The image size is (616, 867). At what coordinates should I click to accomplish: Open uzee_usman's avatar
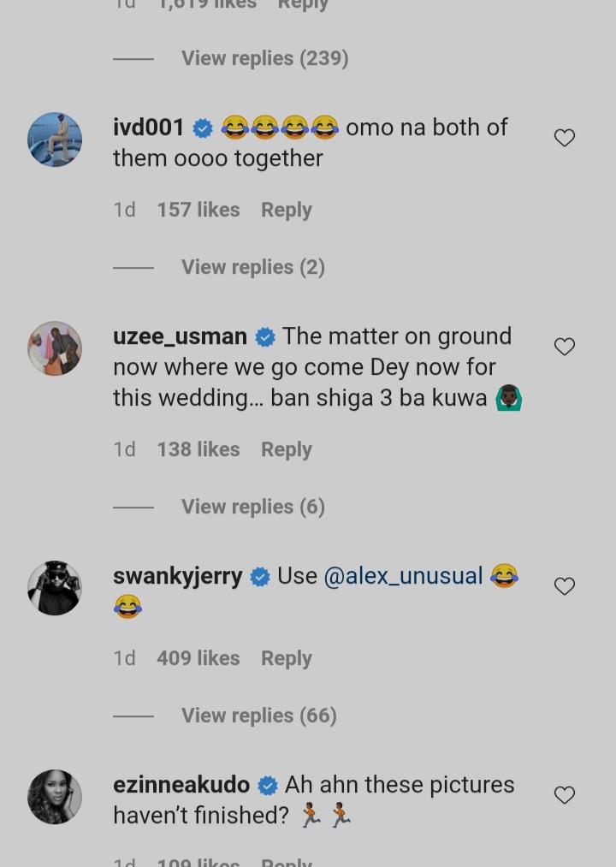click(x=55, y=348)
